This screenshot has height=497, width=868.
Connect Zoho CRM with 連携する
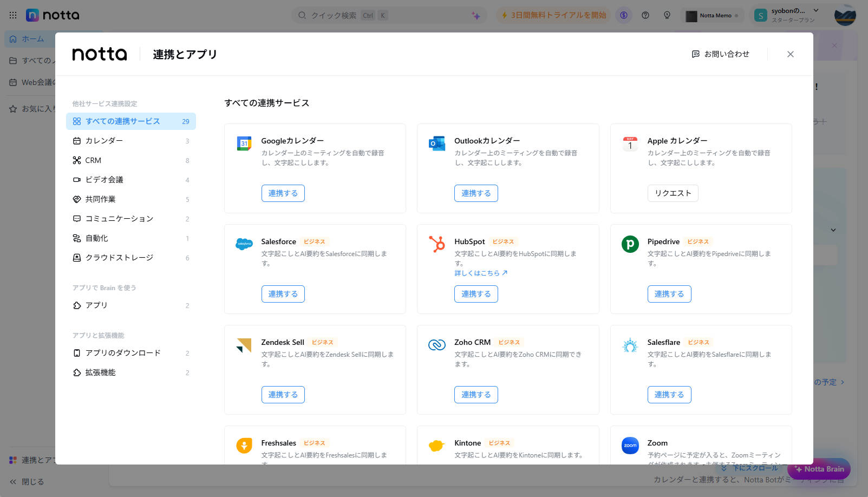coord(476,395)
